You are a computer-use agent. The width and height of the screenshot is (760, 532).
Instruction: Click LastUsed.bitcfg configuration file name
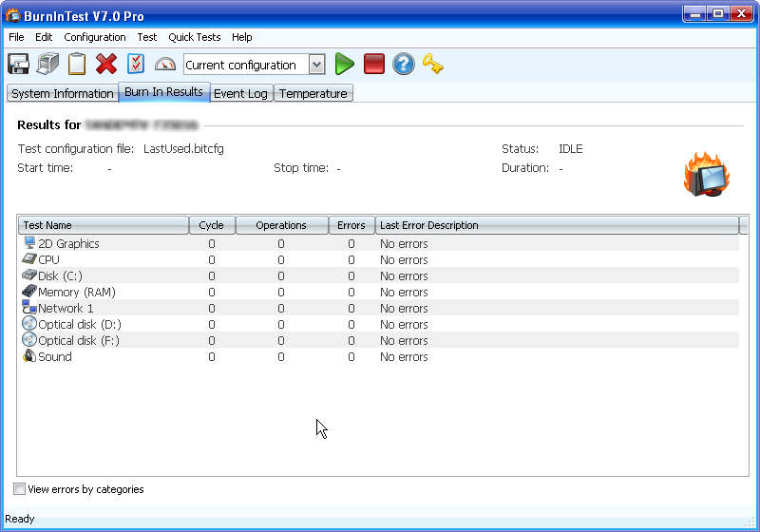183,149
